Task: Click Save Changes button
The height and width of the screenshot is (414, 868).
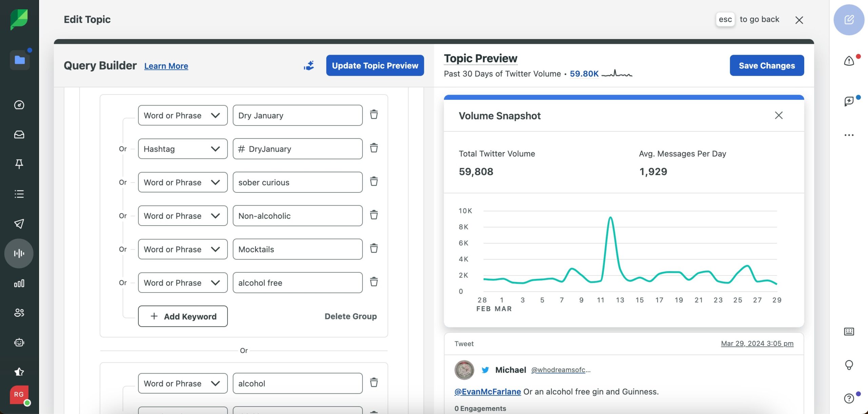Action: 767,65
